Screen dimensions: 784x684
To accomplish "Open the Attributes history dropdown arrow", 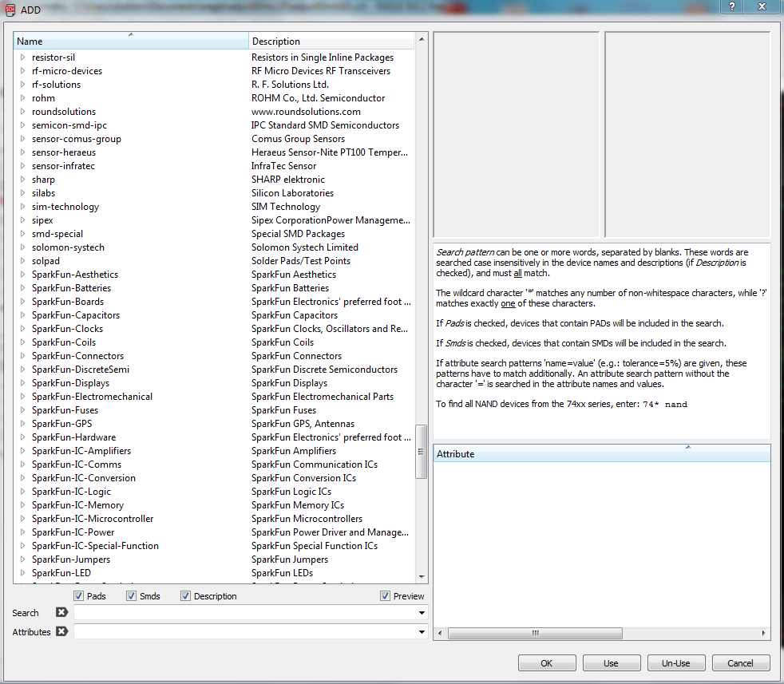I will pos(422,632).
